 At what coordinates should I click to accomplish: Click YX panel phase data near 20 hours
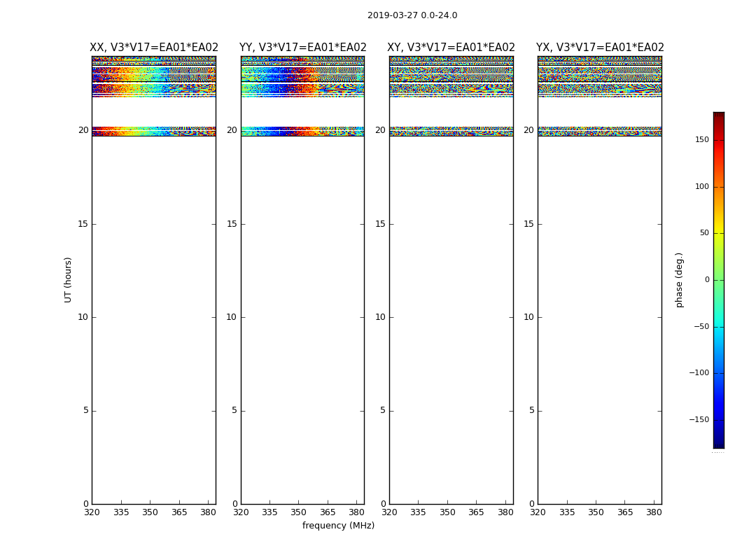(600, 131)
